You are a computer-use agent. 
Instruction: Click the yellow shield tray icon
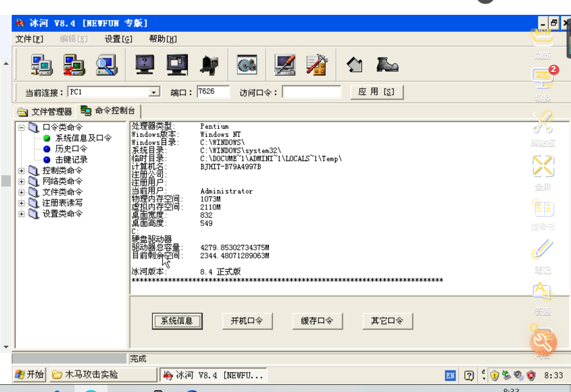pyautogui.click(x=495, y=375)
